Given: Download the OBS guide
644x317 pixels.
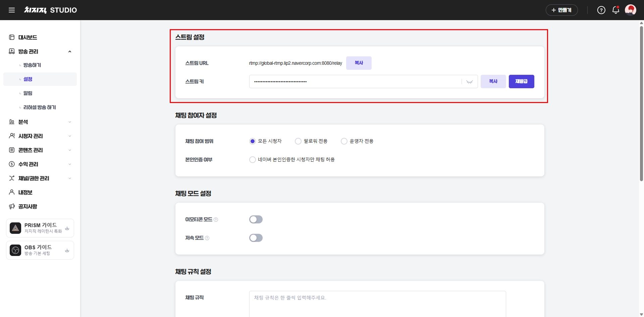Looking at the screenshot, I should pos(67,250).
